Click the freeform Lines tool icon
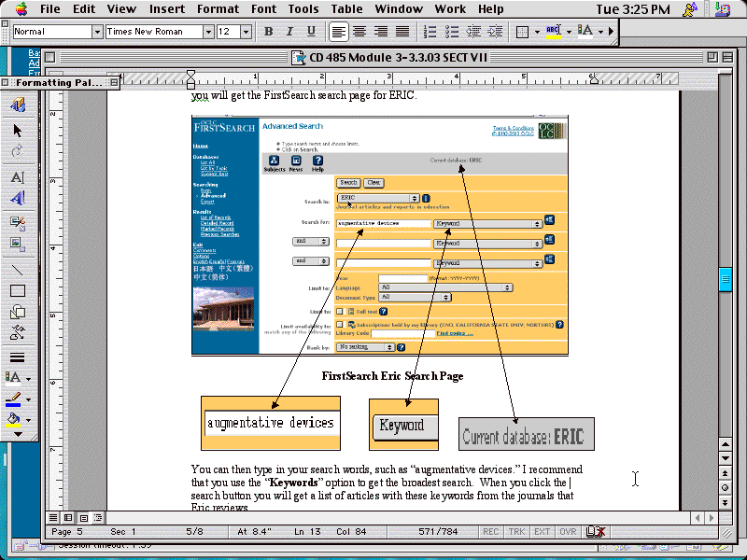Image resolution: width=747 pixels, height=560 pixels. tap(18, 333)
